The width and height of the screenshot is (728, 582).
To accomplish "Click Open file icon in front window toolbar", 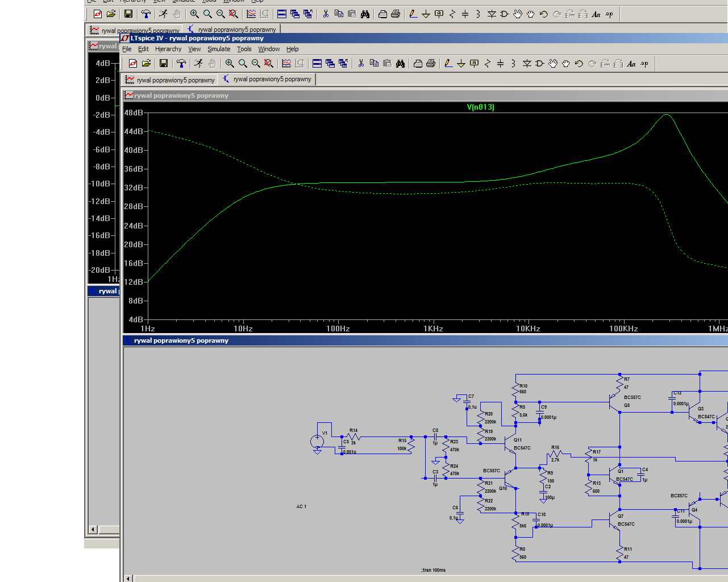I will click(146, 64).
